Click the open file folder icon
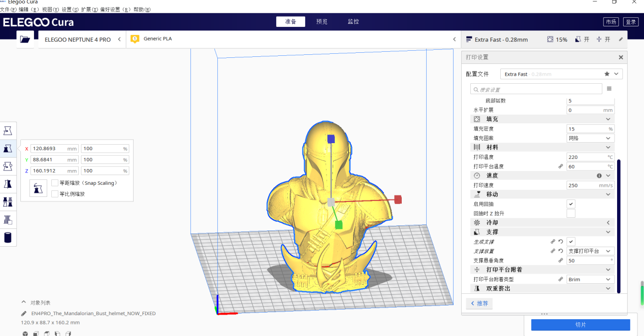The height and width of the screenshot is (336, 644). coord(25,39)
